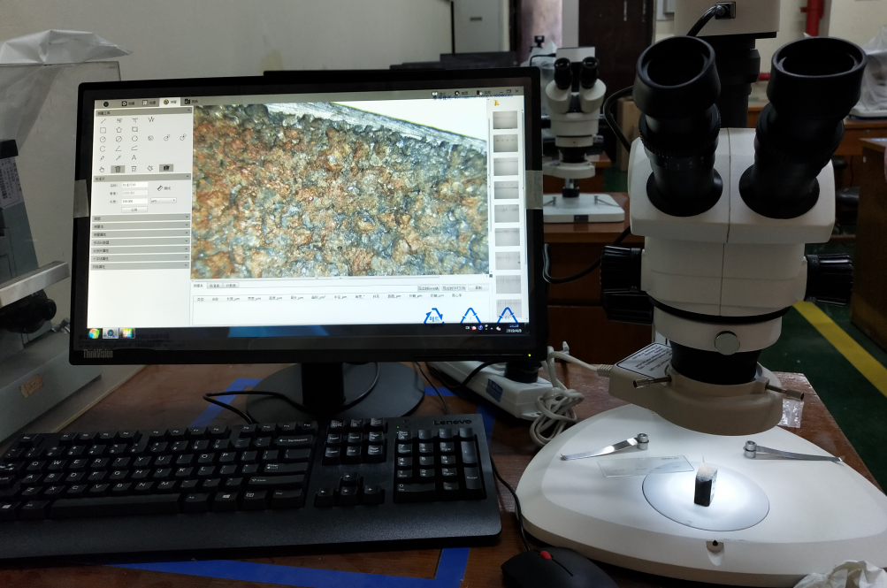The image size is (887, 588).
Task: Collapse the calibration panel header
Action: click(142, 179)
